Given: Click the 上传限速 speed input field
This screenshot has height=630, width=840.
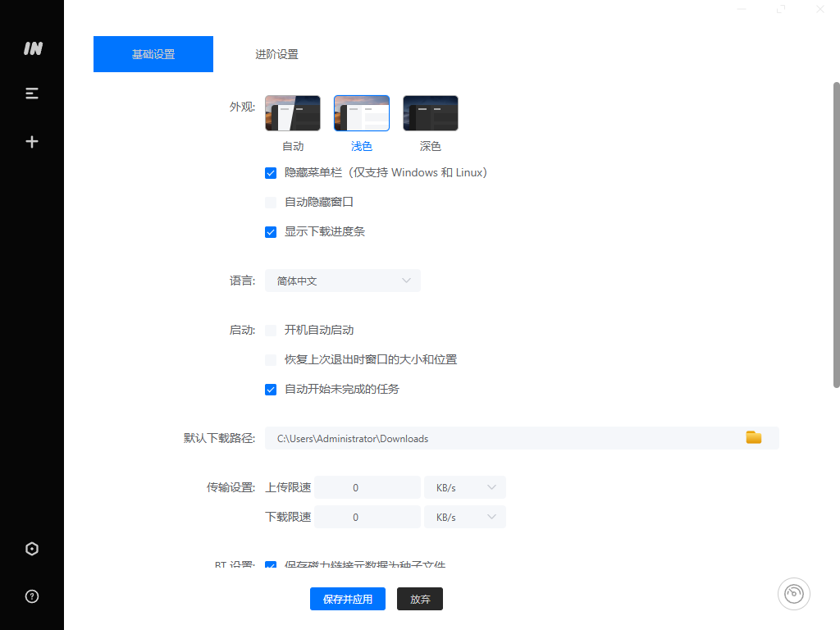Looking at the screenshot, I should click(x=367, y=486).
